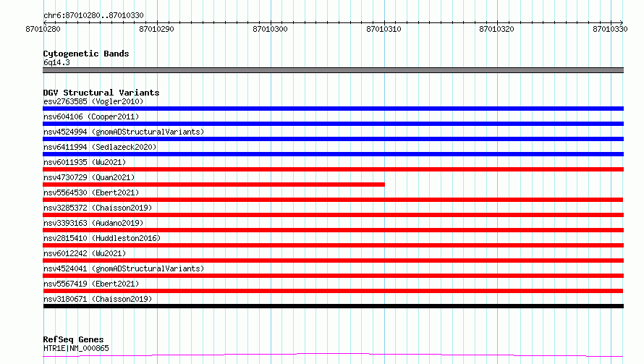Image resolution: width=644 pixels, height=364 pixels.
Task: Select the blue bar under esv2763585
Action: tap(333, 109)
